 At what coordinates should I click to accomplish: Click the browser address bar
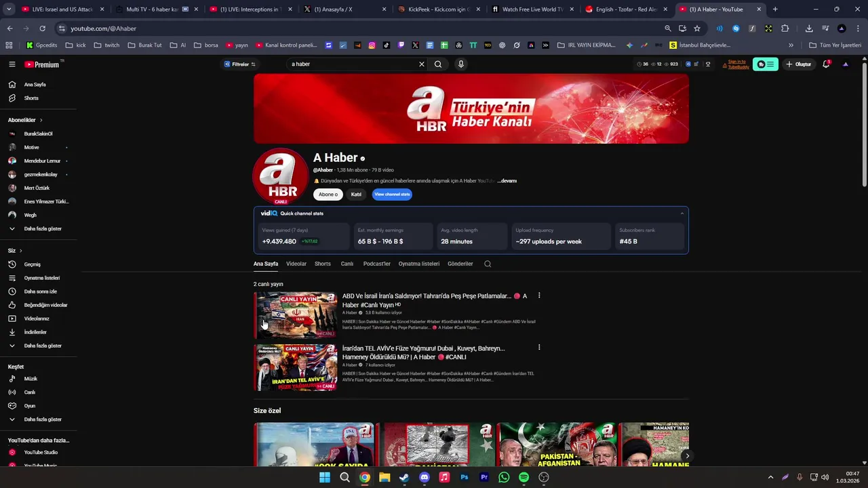point(359,28)
